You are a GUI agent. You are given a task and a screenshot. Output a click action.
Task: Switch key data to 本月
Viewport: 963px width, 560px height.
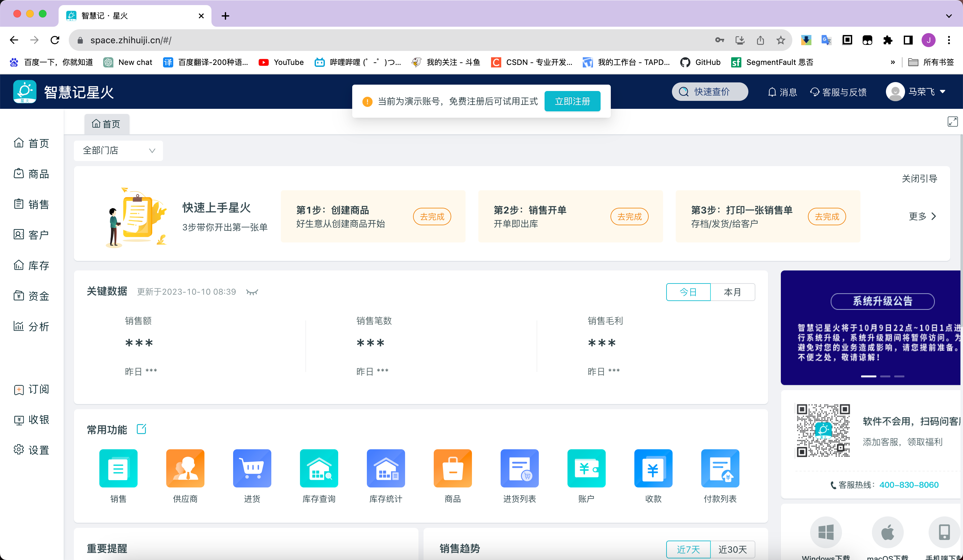pyautogui.click(x=732, y=292)
